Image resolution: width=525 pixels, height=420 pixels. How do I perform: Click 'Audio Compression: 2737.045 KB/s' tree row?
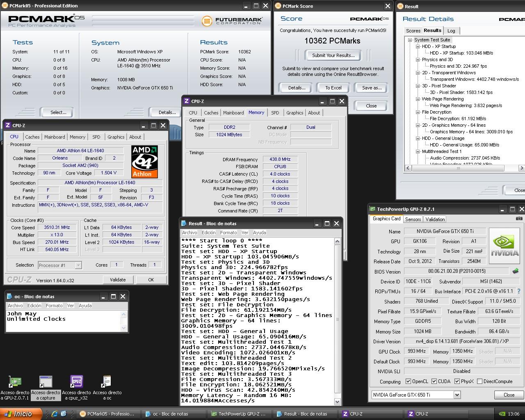[465, 158]
